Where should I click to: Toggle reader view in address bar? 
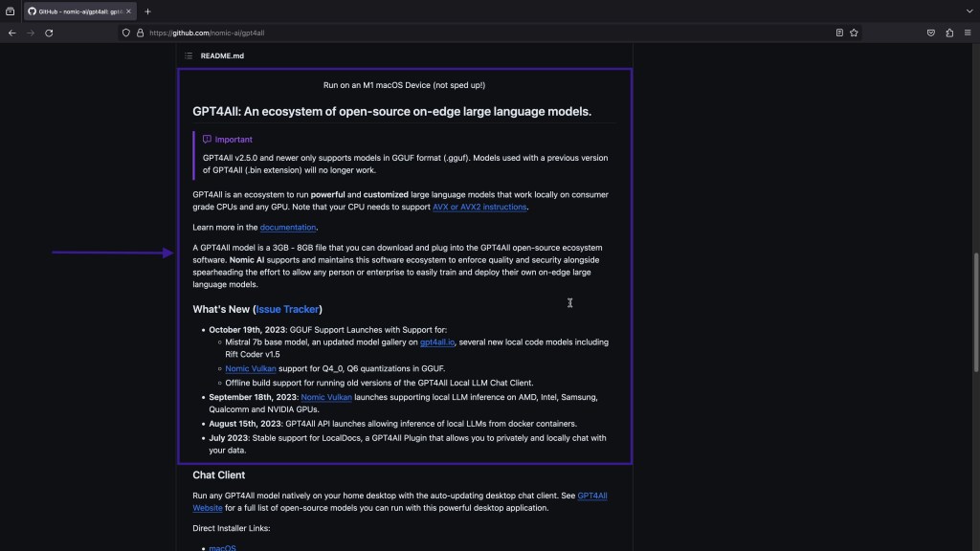[x=839, y=33]
